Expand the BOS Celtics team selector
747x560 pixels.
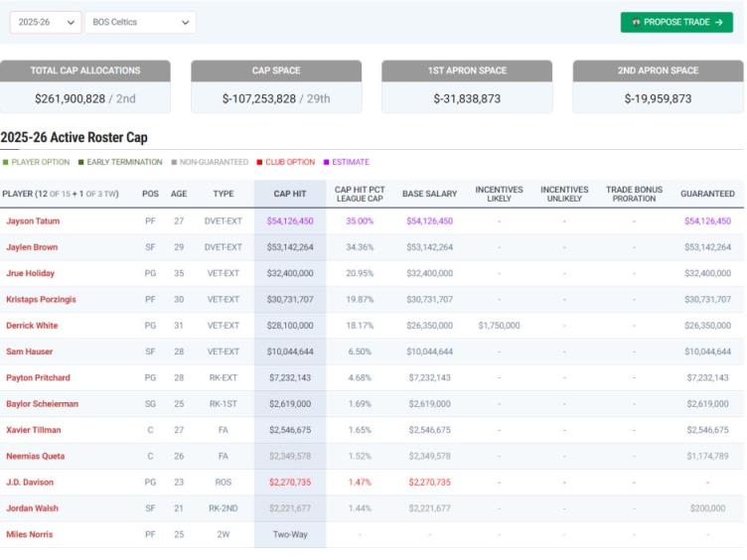(x=140, y=22)
